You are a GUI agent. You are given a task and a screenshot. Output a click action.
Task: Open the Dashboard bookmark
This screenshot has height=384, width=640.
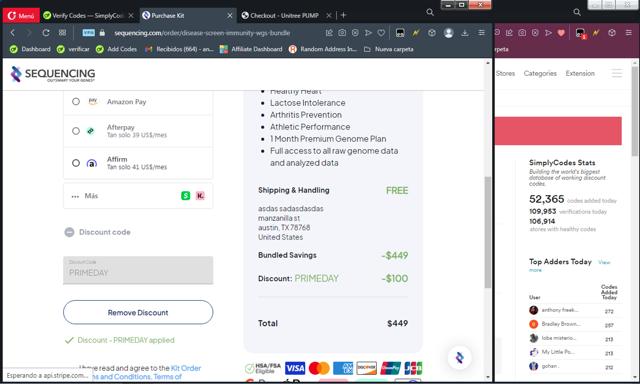pyautogui.click(x=30, y=49)
